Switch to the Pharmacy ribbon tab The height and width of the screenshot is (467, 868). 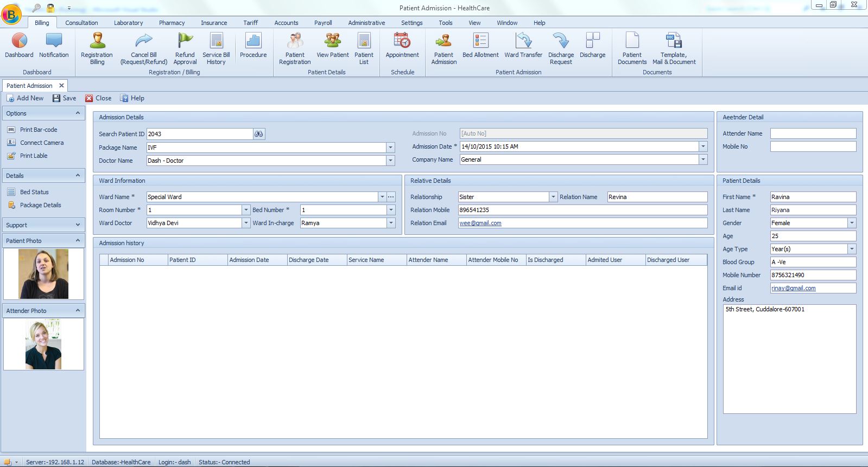pos(172,23)
